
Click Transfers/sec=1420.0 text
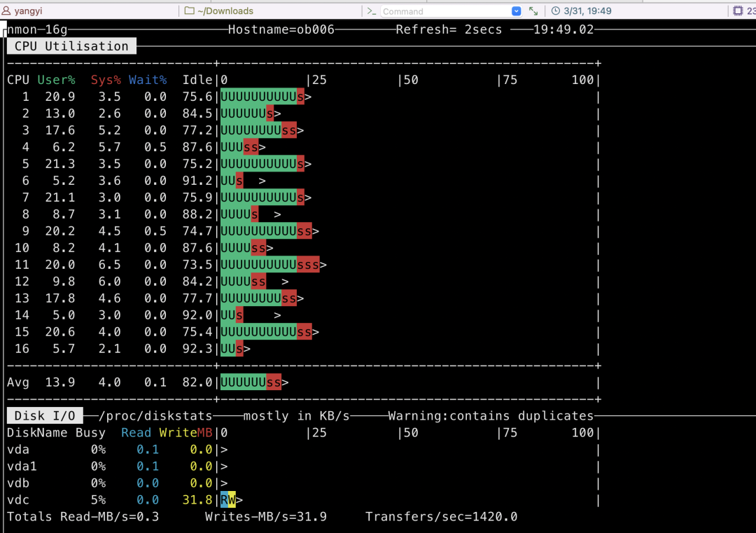click(x=441, y=517)
